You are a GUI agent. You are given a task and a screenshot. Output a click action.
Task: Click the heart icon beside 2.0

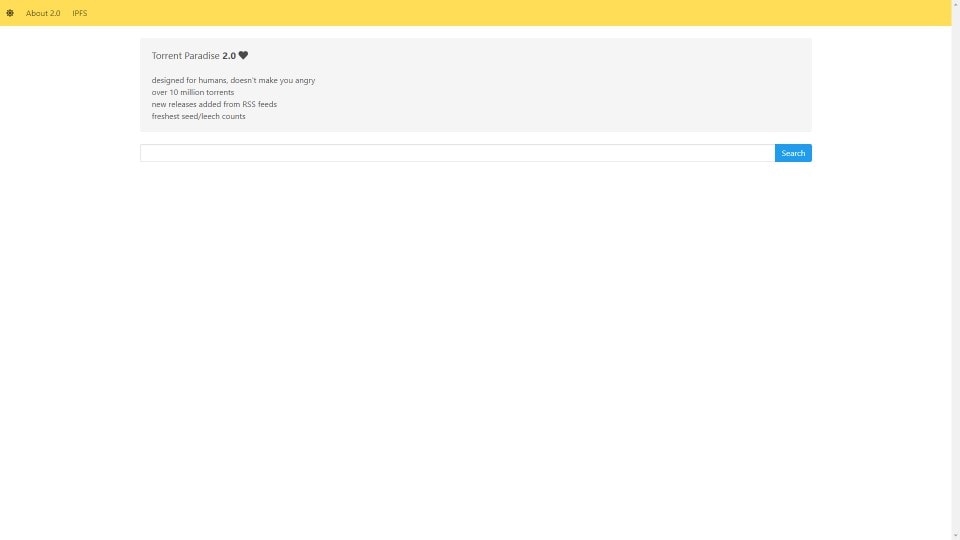pyautogui.click(x=243, y=55)
